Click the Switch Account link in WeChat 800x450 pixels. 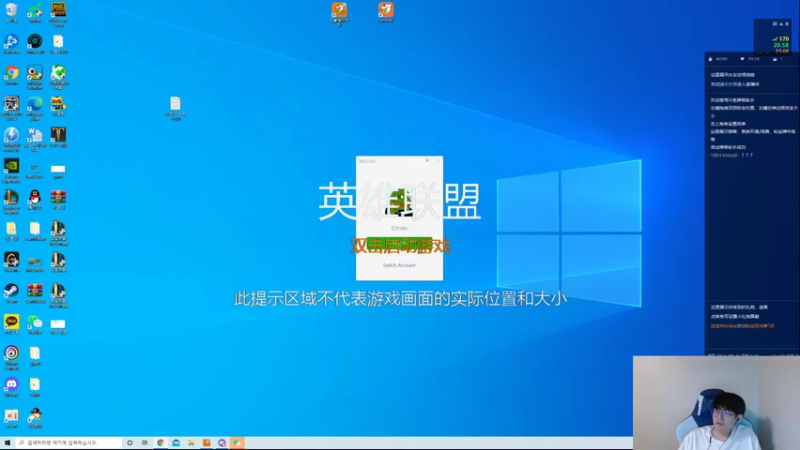(399, 265)
